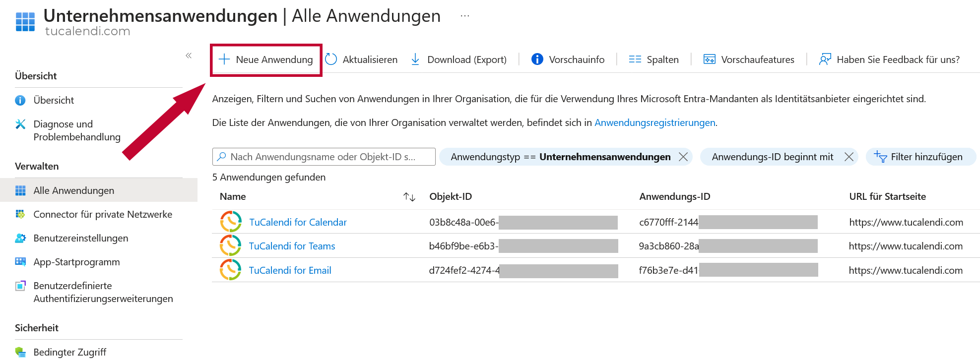Open TuCalendi for Calendar
Viewport: 980px width, 362px height.
coord(298,222)
